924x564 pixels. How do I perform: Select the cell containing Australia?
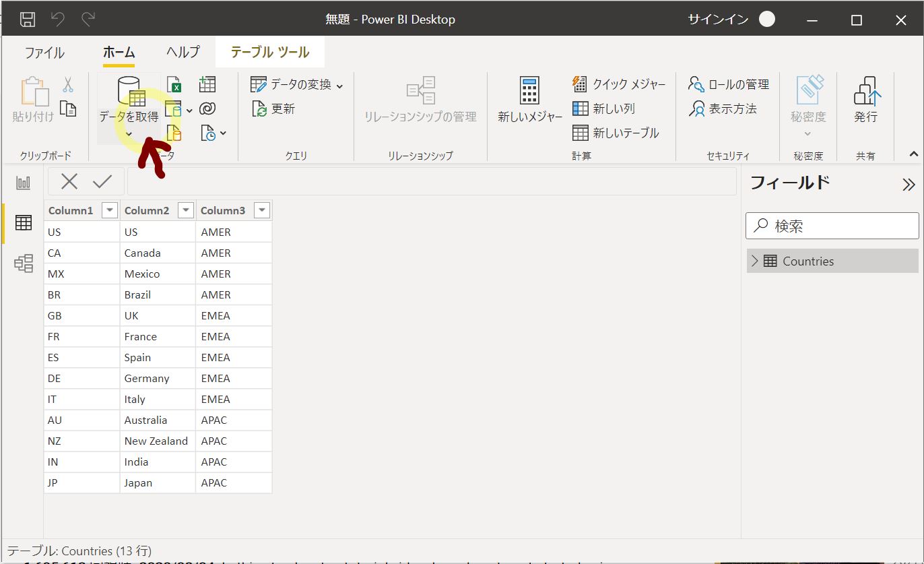coord(158,420)
